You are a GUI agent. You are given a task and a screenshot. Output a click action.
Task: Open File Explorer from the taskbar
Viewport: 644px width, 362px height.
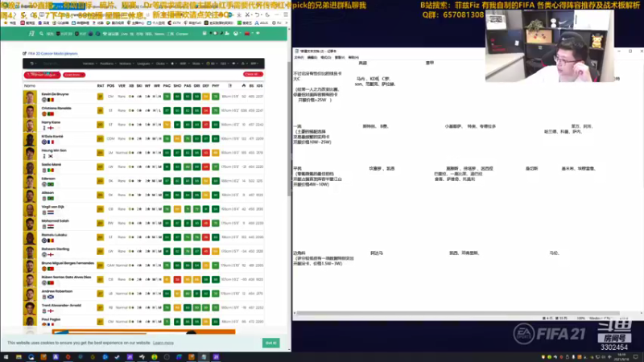[19, 357]
